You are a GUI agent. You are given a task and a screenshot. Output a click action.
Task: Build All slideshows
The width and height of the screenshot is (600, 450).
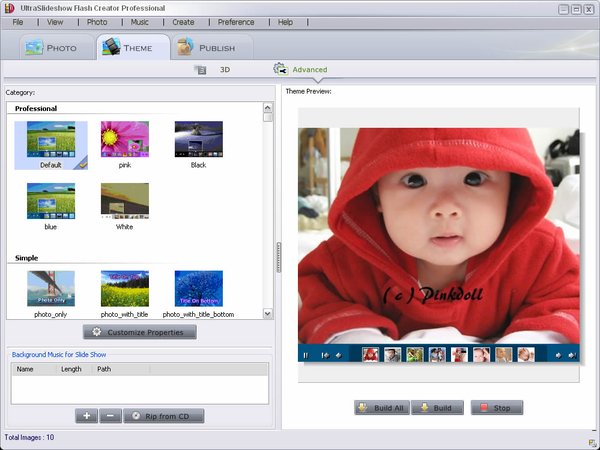381,408
